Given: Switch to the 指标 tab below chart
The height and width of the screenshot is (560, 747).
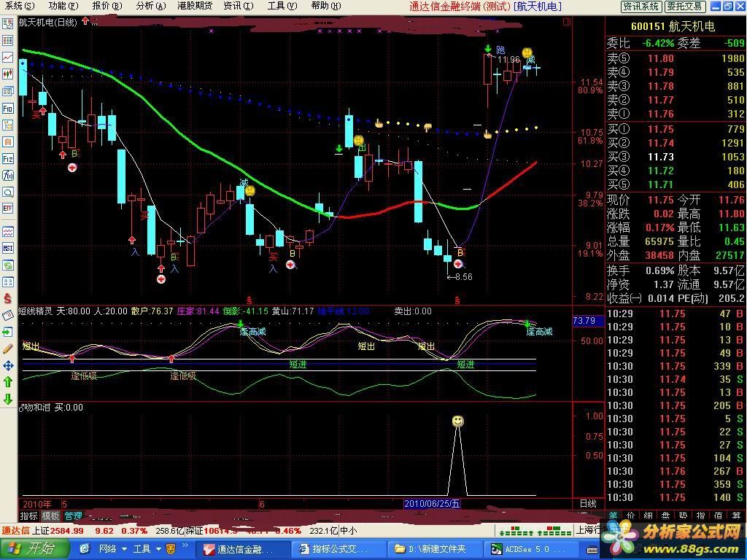Looking at the screenshot, I should click(28, 516).
